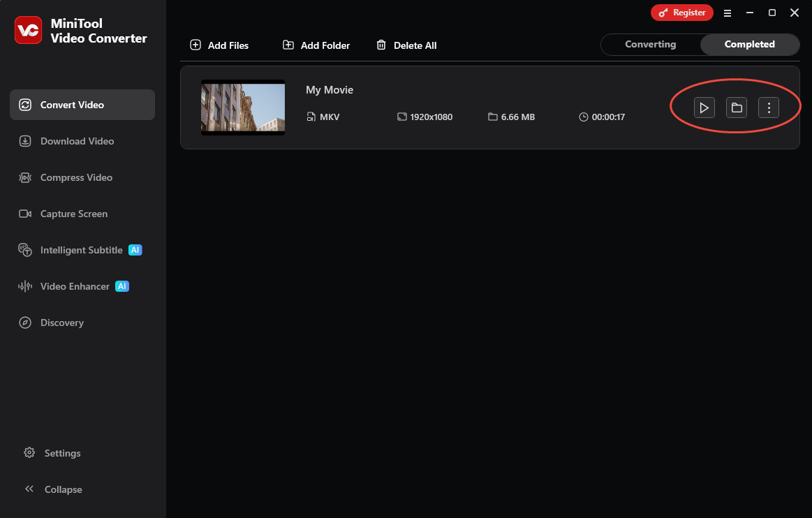Click the AI badge beside Intelligent Subtitle
The image size is (812, 518).
point(135,250)
